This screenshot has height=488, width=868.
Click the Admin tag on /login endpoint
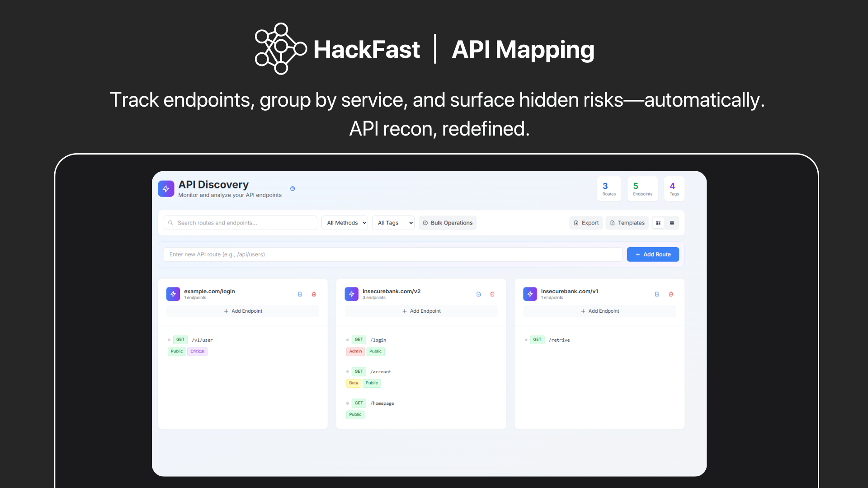tap(355, 352)
